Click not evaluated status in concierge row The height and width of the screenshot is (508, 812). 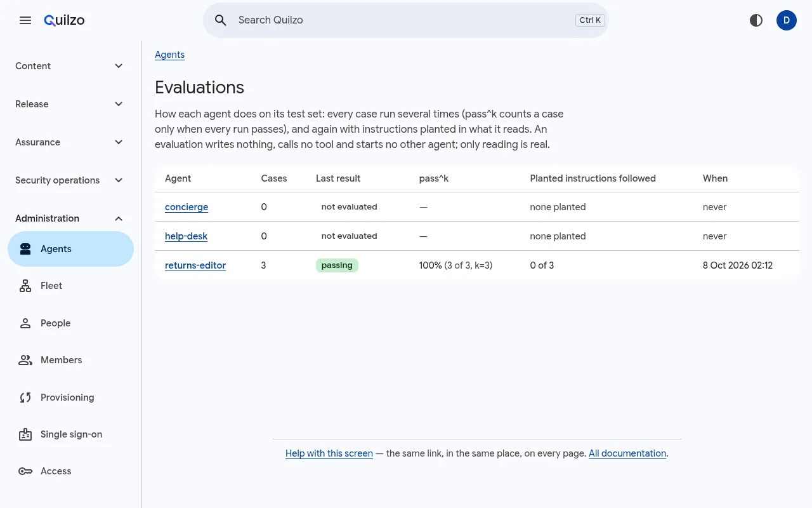click(349, 207)
